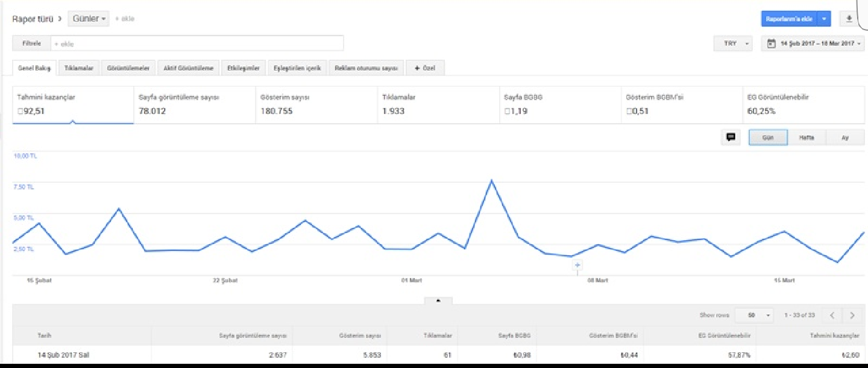Collapse the chart with the up arrow
868x368 pixels.
(438, 300)
